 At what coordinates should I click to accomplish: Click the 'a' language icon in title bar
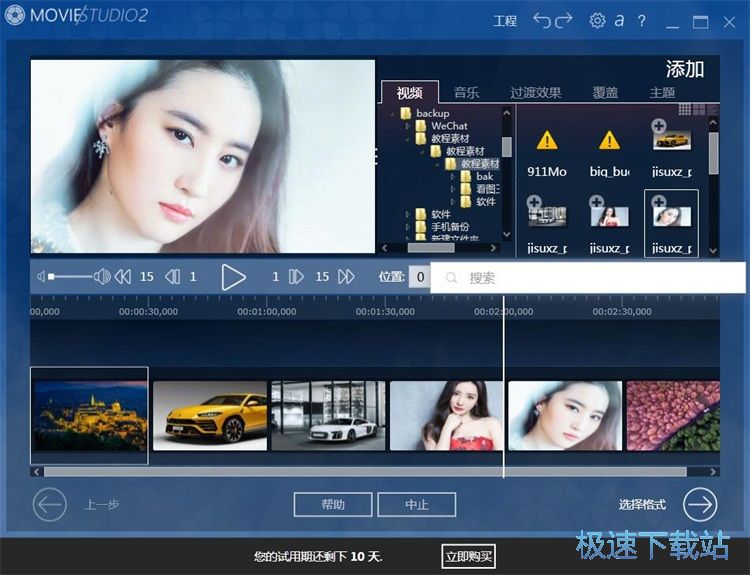(619, 21)
